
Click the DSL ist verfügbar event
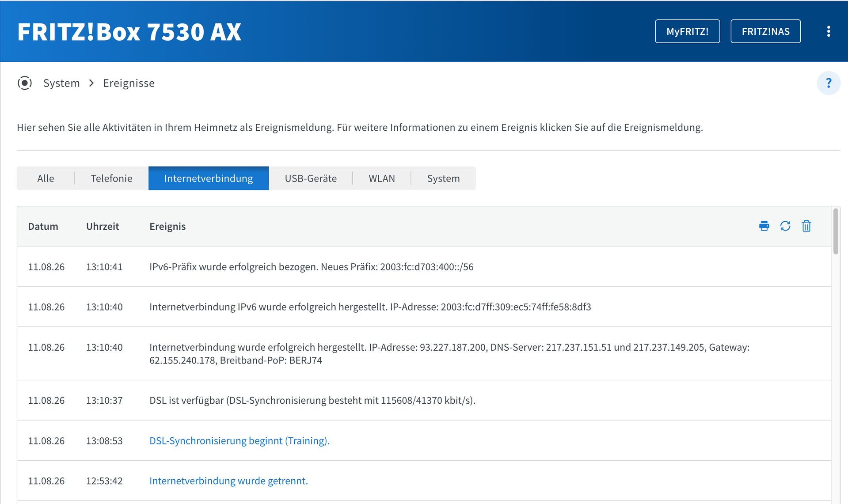(x=312, y=400)
